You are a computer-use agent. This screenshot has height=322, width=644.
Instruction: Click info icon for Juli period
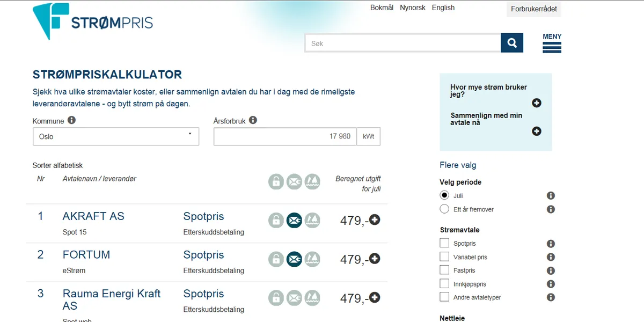[551, 196]
